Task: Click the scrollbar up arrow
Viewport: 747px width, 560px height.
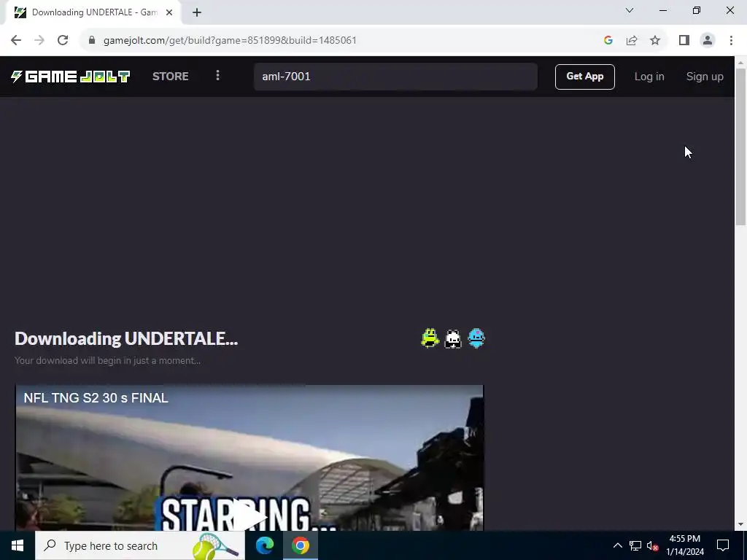Action: point(740,63)
